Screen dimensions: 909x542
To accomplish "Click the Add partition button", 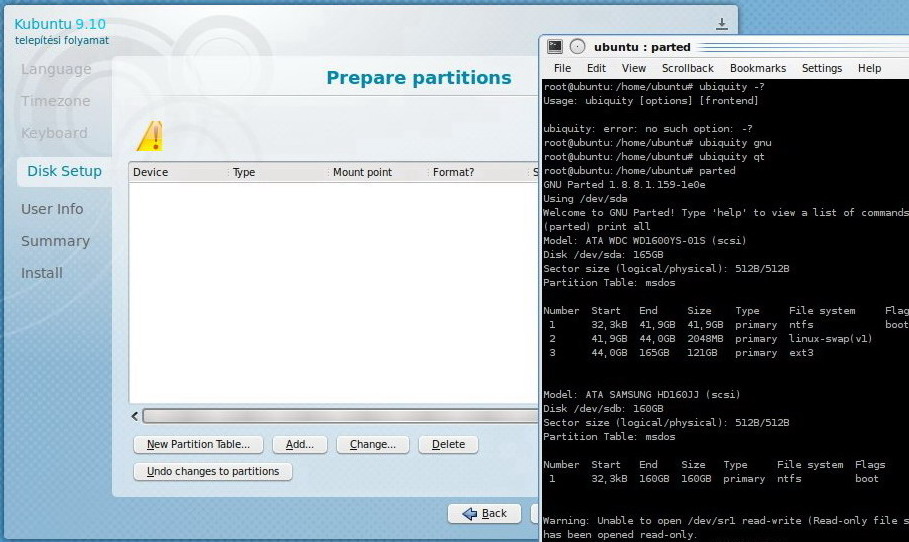I will pos(299,444).
